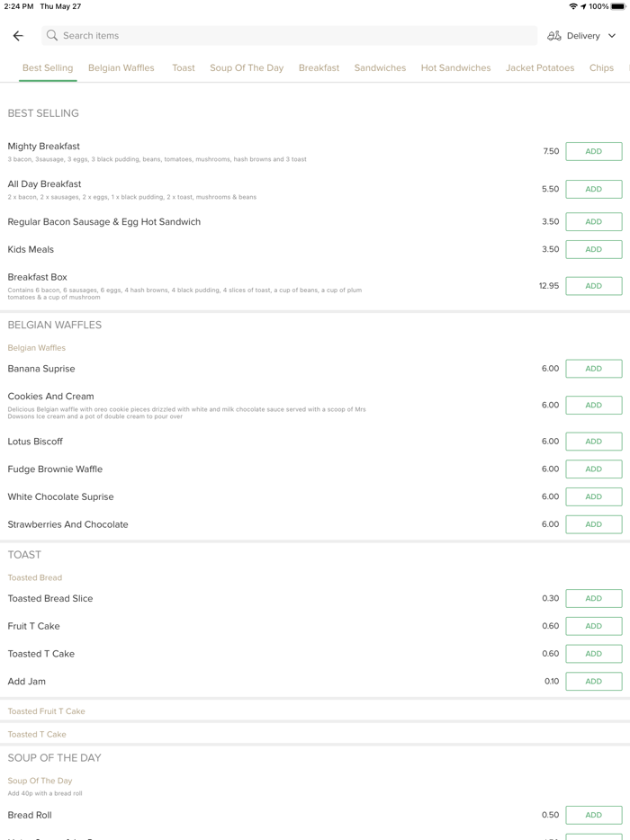Expand the Toasted Fruit T Cake section

click(47, 711)
